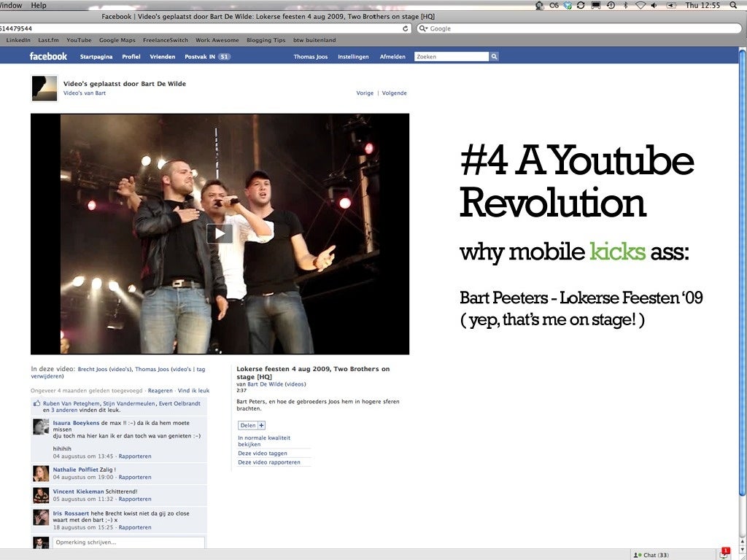Open Time Machine icon in menu bar

pyautogui.click(x=611, y=5)
